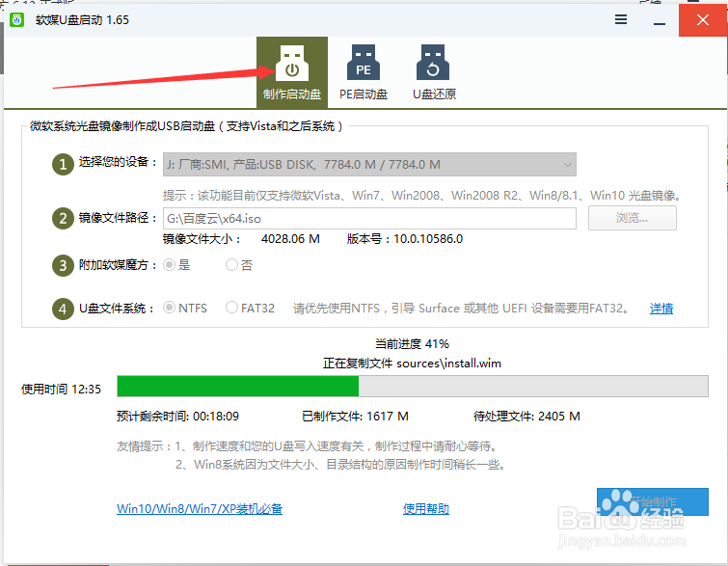This screenshot has width=728, height=566.
Task: Click the green 软媒U盘启动 app icon
Action: 17,20
